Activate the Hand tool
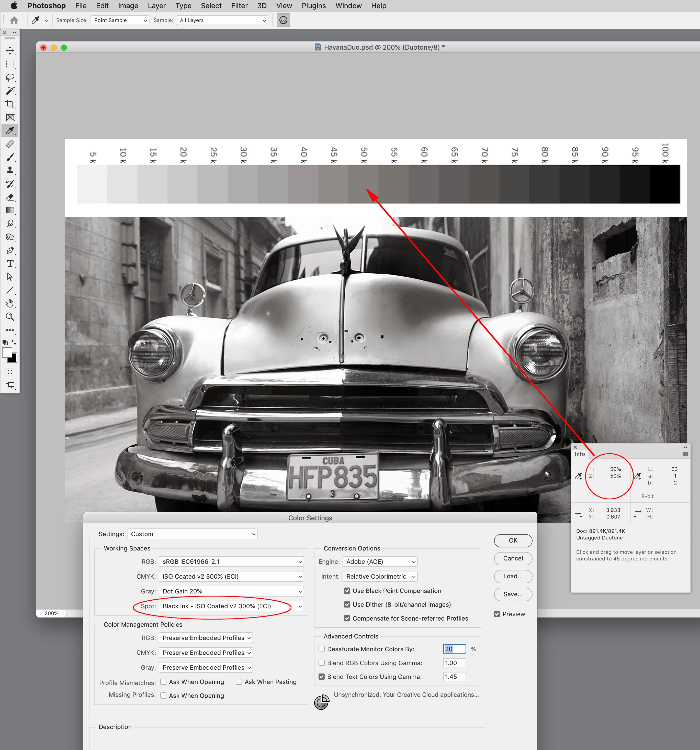Screen dimensions: 700x750 tap(10, 303)
